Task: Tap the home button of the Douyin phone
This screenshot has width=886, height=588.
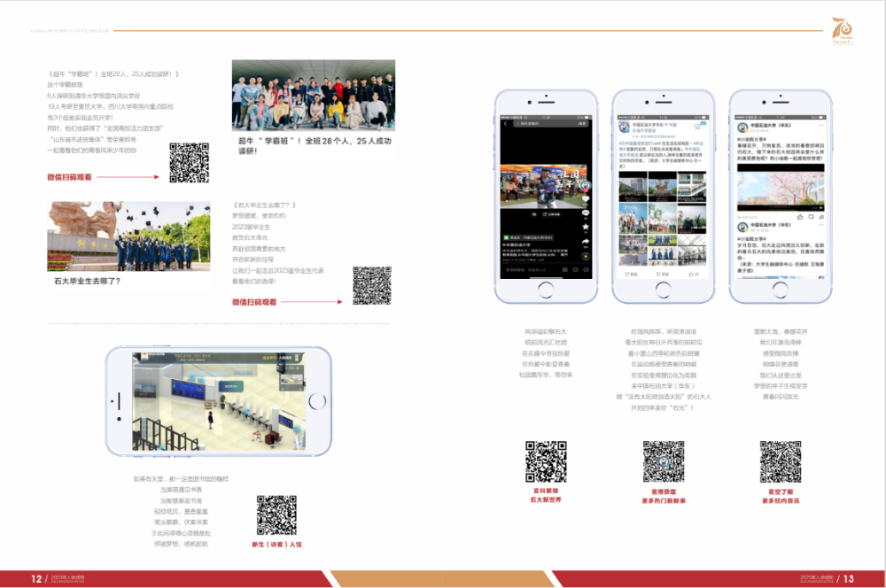Action: [x=546, y=290]
